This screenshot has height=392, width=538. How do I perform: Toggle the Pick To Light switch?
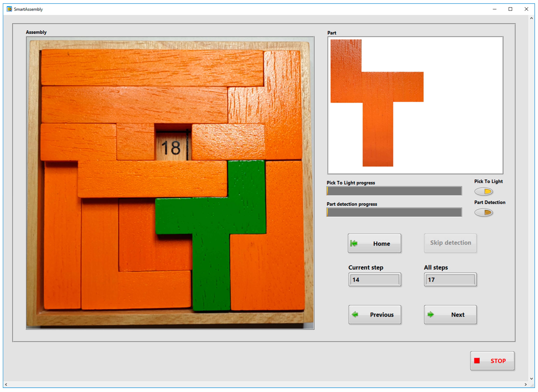click(484, 191)
